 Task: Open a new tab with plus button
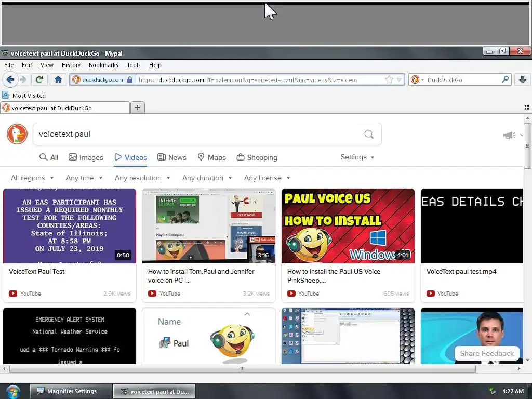[137, 108]
